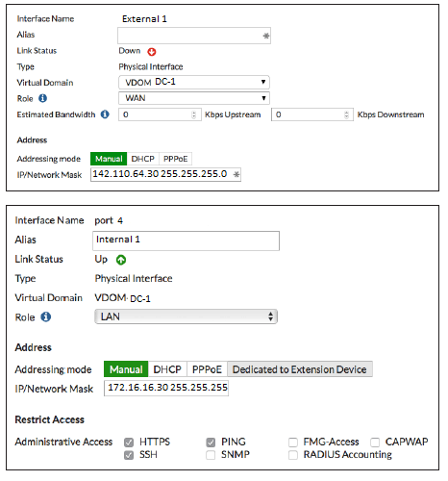
Task: Open the LAN role dropdown
Action: click(x=186, y=316)
